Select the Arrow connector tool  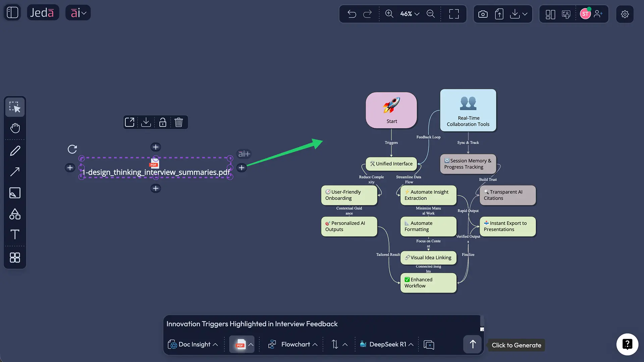(x=15, y=172)
